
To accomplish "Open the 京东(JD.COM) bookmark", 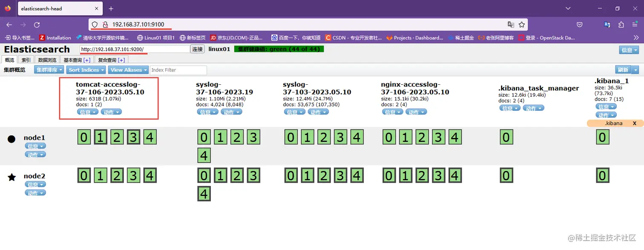I will [x=237, y=37].
